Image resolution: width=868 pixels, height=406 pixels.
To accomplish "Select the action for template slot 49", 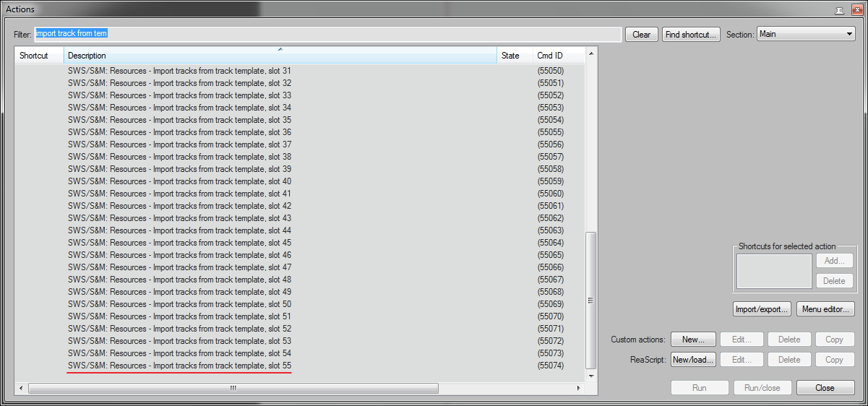I will pyautogui.click(x=179, y=292).
